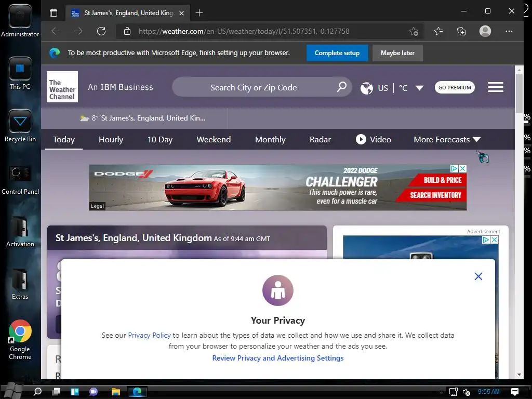Open the Radar tab
The height and width of the screenshot is (399, 532).
[320, 139]
